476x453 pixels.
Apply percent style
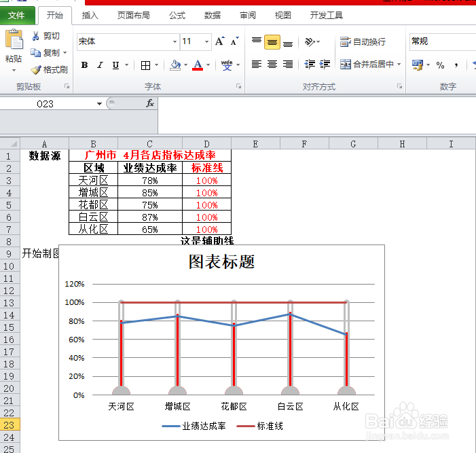440,65
